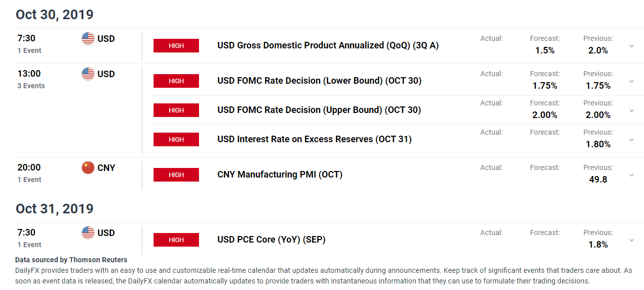Expand the FOMC Rate Decision Lower Bound row
The image size is (644, 290).
pos(631,81)
